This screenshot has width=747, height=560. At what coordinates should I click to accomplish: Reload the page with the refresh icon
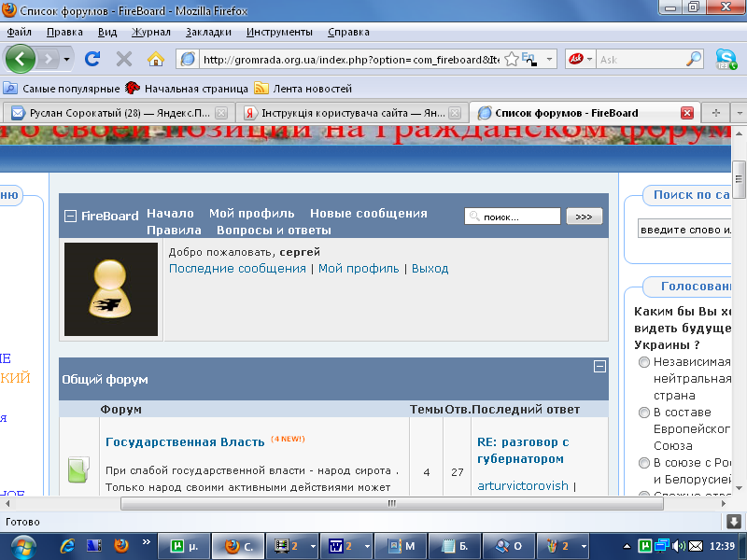click(x=92, y=59)
